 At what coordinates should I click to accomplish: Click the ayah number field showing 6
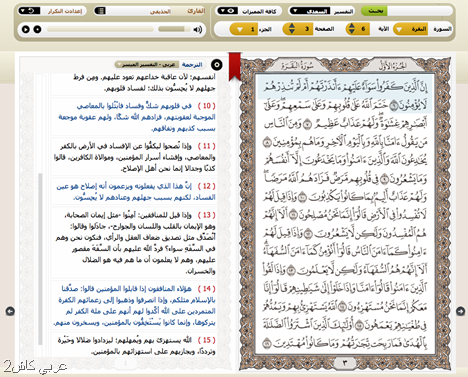click(363, 29)
